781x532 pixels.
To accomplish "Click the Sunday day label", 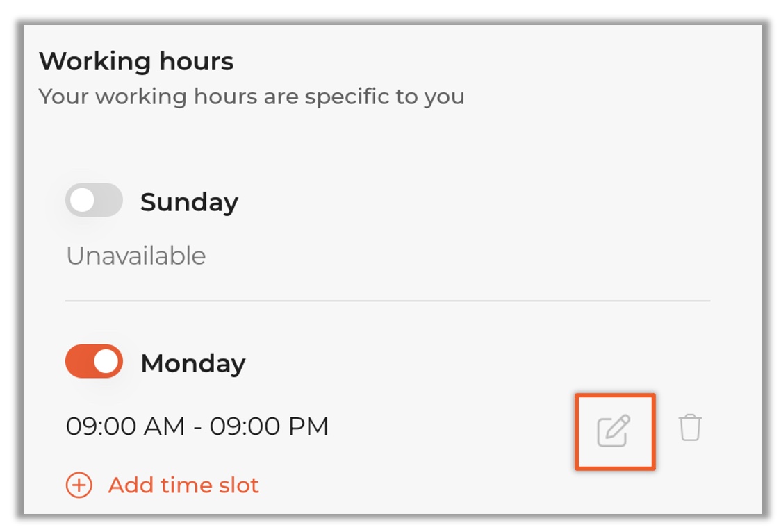I will (x=189, y=202).
